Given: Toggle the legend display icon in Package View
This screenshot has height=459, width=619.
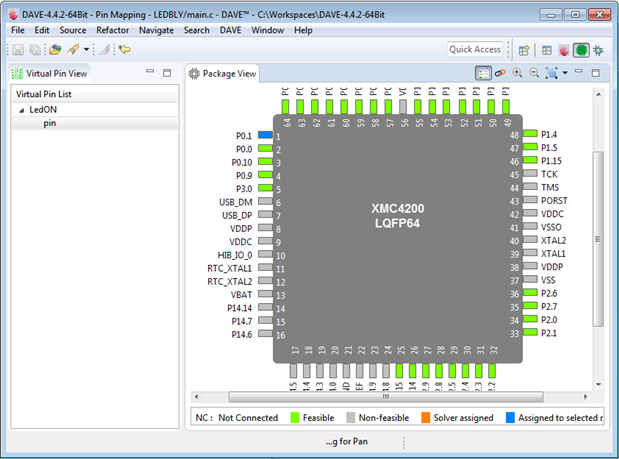Looking at the screenshot, I should click(x=483, y=73).
